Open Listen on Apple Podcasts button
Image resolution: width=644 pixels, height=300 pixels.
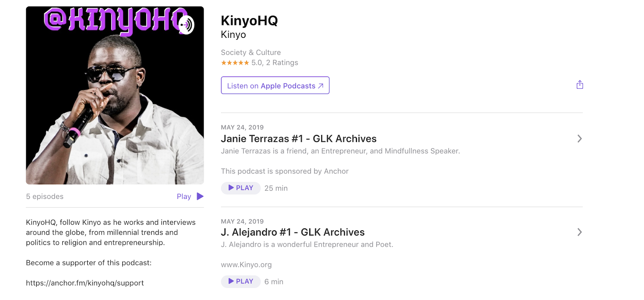point(275,85)
